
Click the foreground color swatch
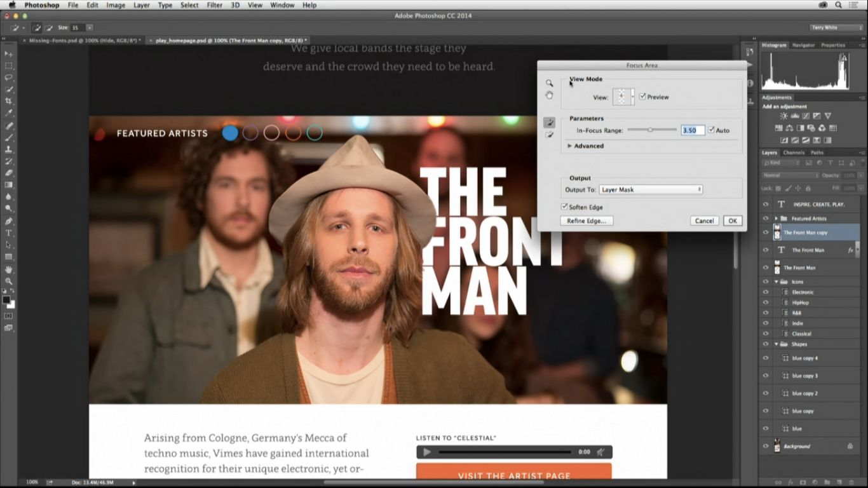click(7, 299)
